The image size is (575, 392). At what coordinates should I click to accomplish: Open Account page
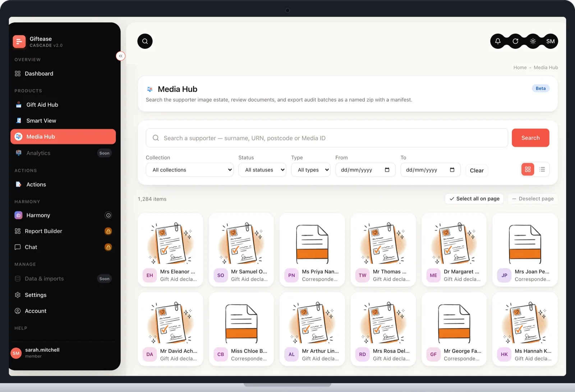click(x=63, y=311)
